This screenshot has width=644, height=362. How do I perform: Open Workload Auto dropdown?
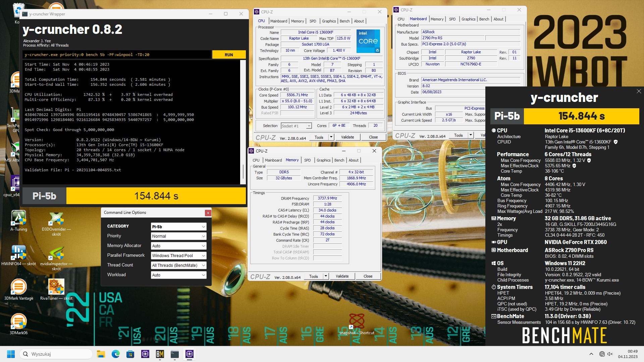[178, 275]
